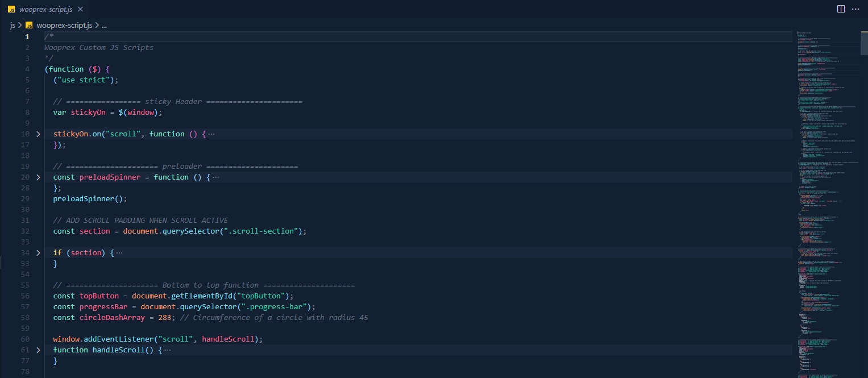Click the folded ellipsis on preloadSpinner line
Image resolution: width=868 pixels, height=378 pixels.
click(215, 177)
